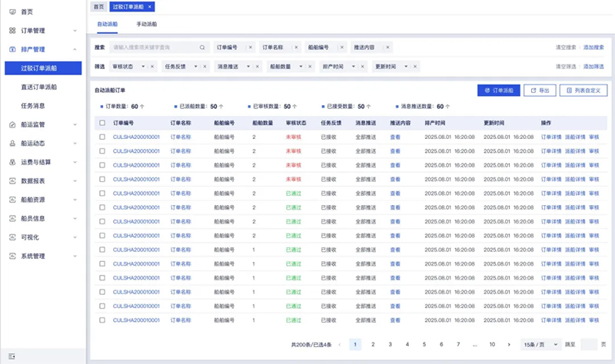Expand the 订单管理 sidebar menu
This screenshot has height=364, width=615.
(x=38, y=31)
